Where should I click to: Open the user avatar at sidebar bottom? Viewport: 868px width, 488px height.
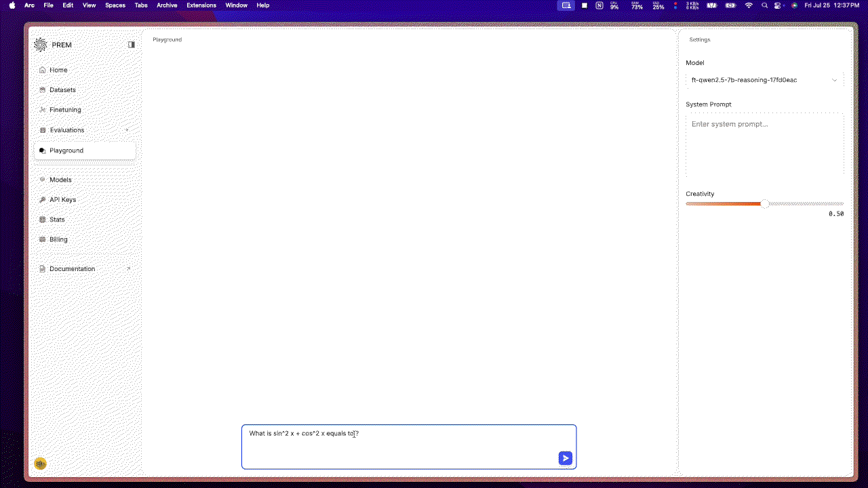click(x=40, y=464)
